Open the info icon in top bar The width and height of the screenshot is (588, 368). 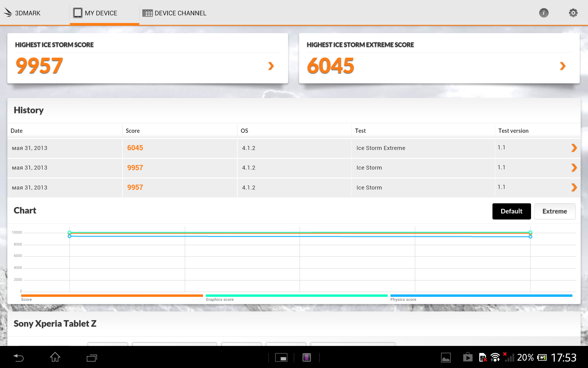[x=544, y=13]
